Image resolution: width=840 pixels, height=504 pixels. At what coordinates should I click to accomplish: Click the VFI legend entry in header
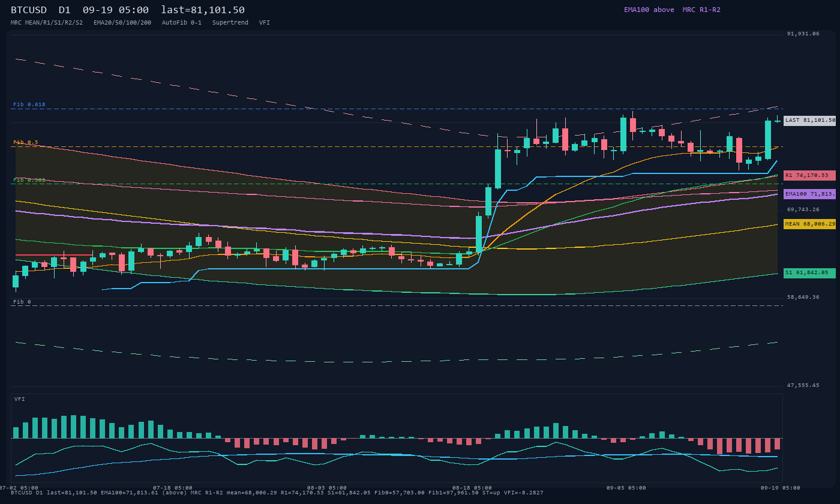coord(265,23)
